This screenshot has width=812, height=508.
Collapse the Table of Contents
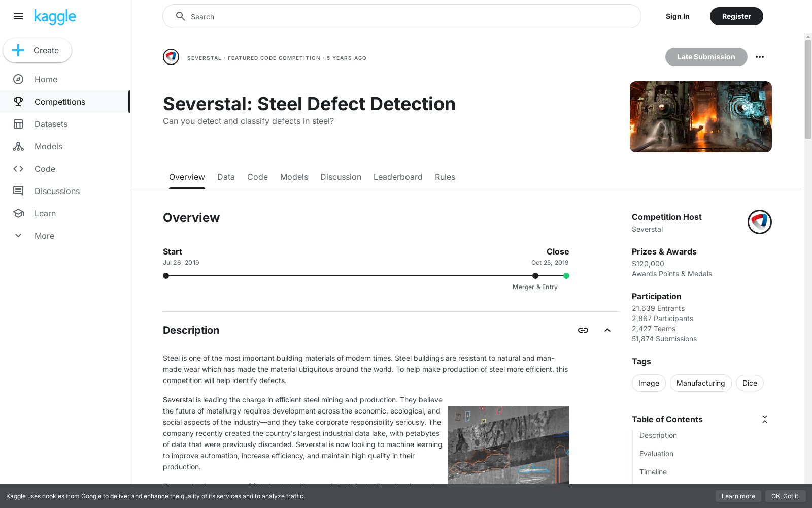pos(765,419)
